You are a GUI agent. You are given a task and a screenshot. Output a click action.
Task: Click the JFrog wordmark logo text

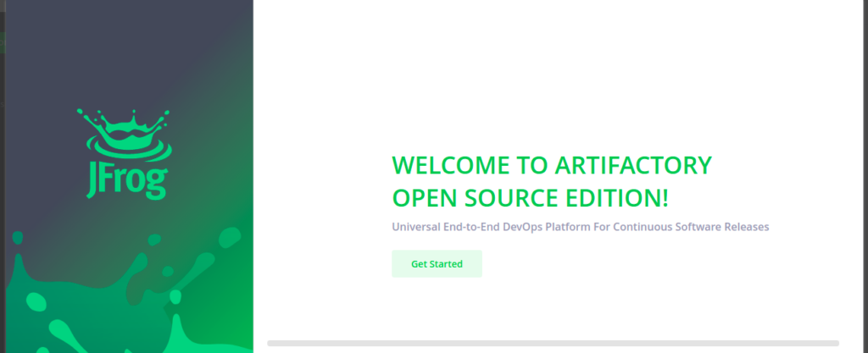(x=127, y=179)
